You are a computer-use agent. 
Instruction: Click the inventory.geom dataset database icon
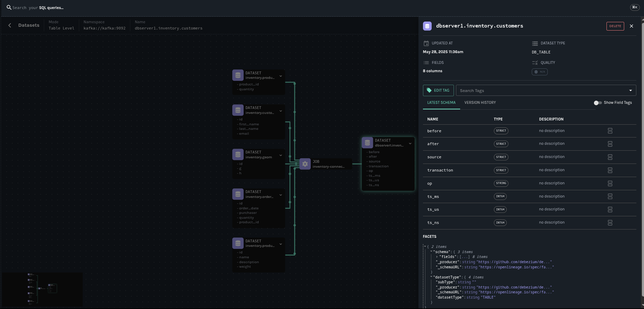238,154
